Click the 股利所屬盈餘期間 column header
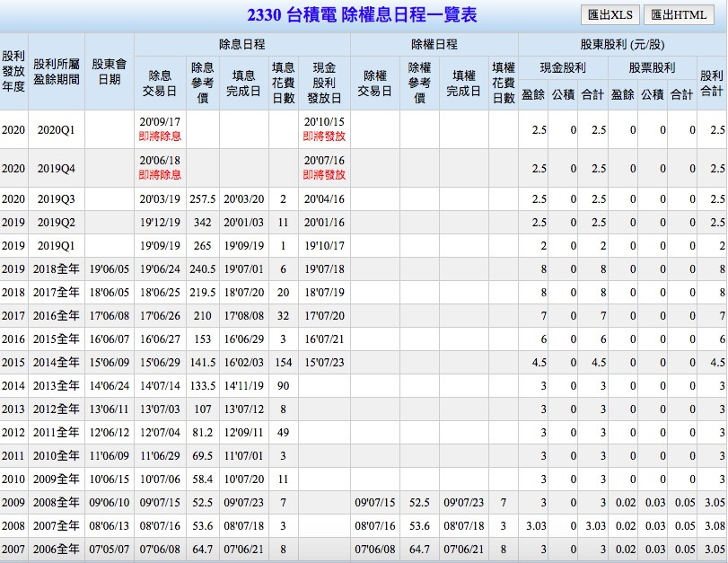 coord(56,72)
